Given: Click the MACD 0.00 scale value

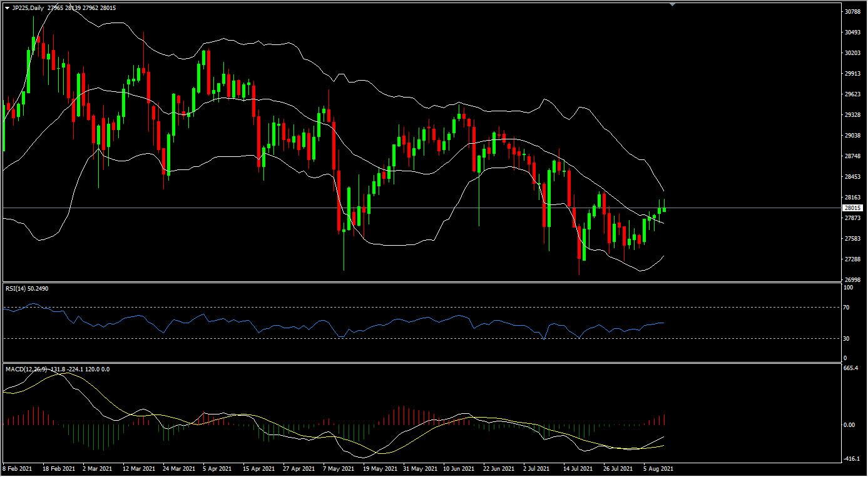Looking at the screenshot, I should point(850,425).
